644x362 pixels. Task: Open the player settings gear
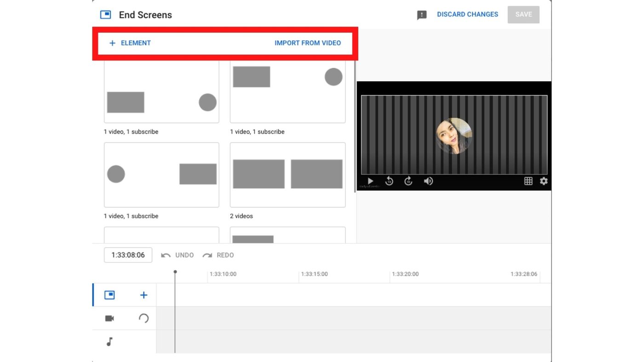(x=544, y=181)
